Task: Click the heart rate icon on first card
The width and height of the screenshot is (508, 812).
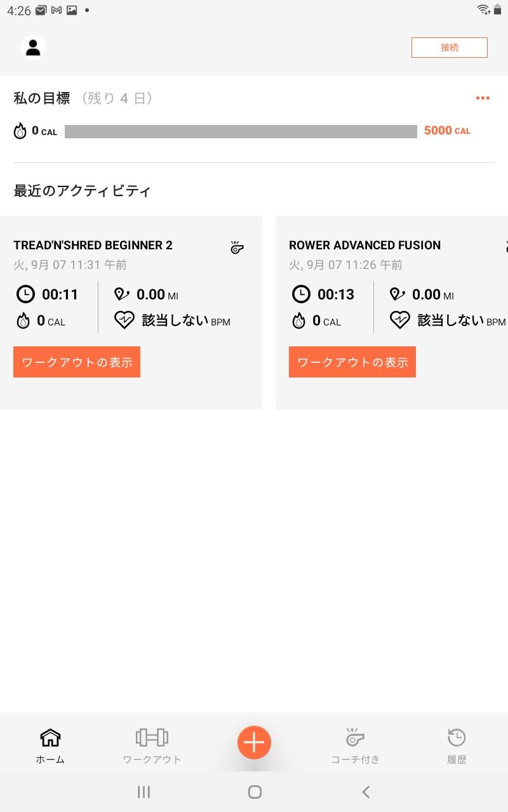Action: pyautogui.click(x=124, y=320)
